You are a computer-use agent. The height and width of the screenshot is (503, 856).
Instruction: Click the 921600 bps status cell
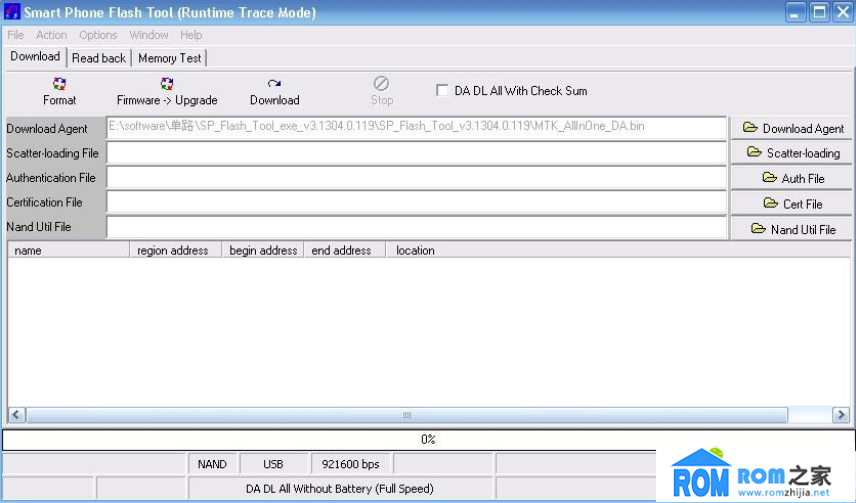[350, 464]
